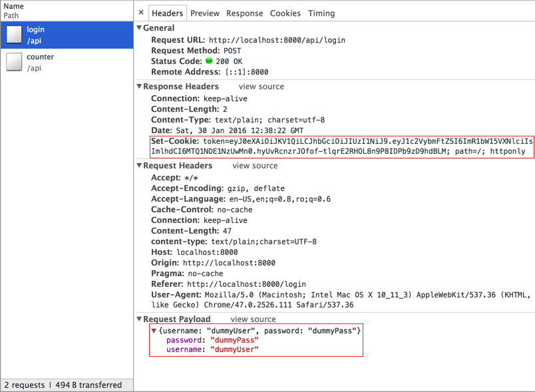Image resolution: width=535 pixels, height=392 pixels.
Task: Select the Headers tab
Action: (167, 13)
